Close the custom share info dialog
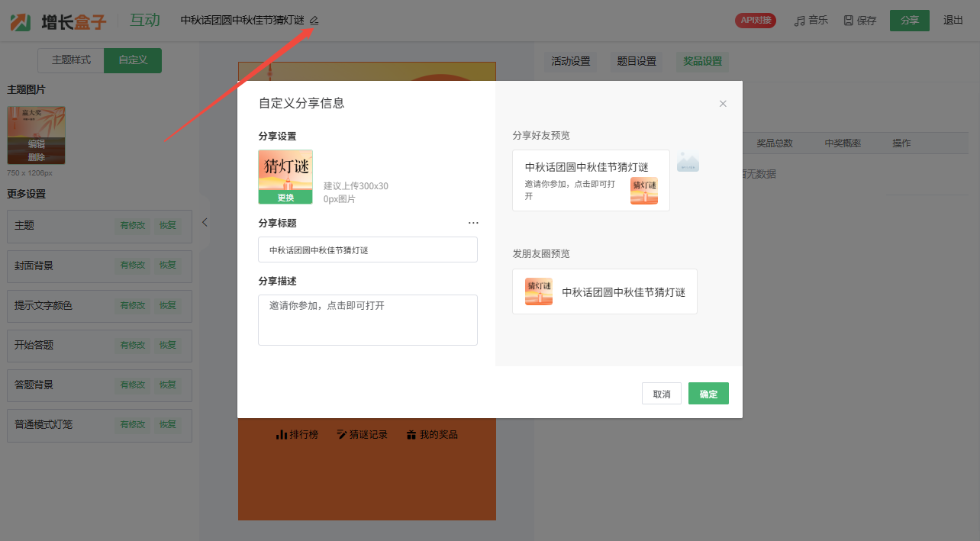 coord(723,104)
